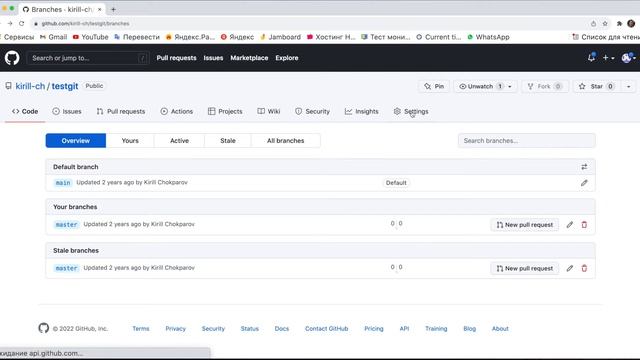Viewport: 640px width, 360px height.
Task: Switch to the Actions tab
Action: (177, 111)
